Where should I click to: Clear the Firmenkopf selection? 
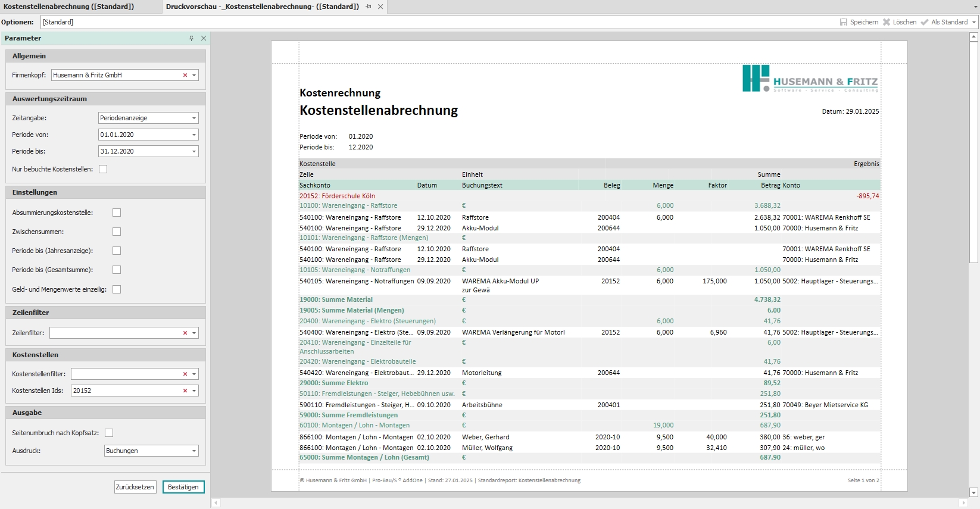pos(185,75)
